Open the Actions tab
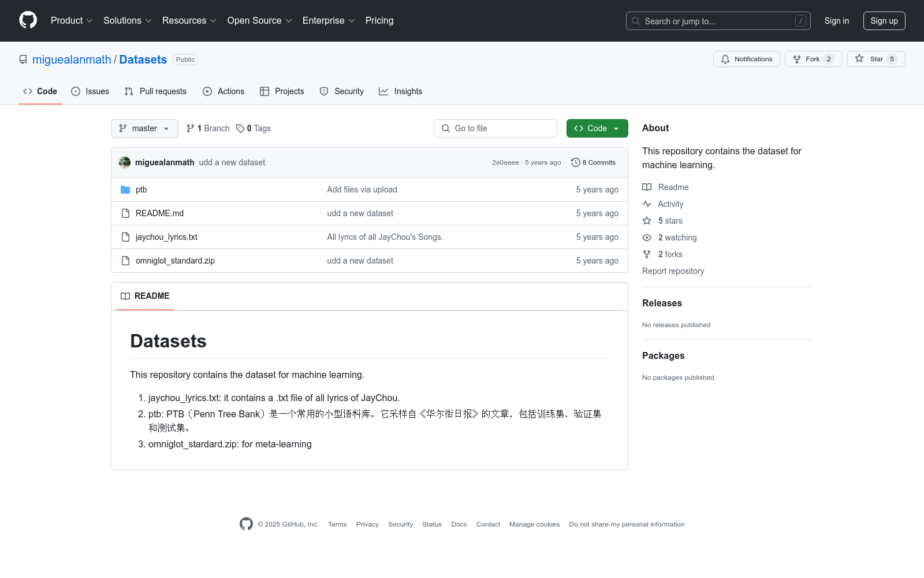This screenshot has height=578, width=924. [223, 91]
